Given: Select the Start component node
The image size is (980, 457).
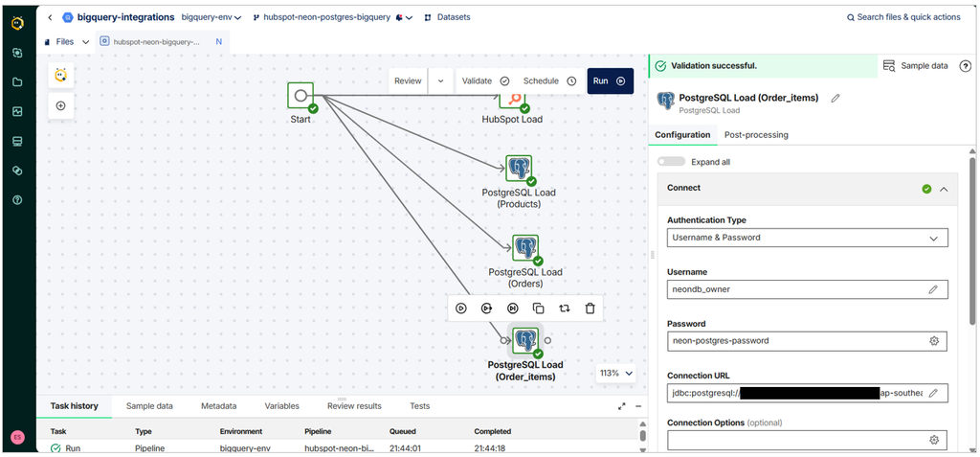Looking at the screenshot, I should (301, 95).
